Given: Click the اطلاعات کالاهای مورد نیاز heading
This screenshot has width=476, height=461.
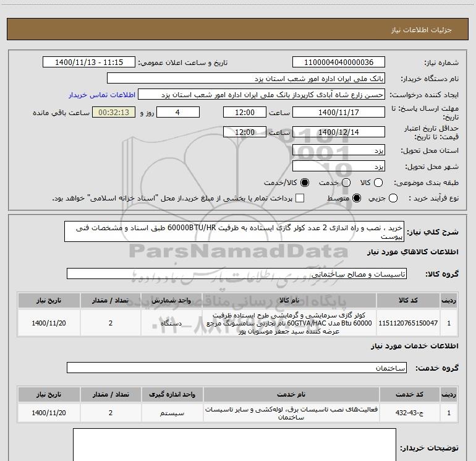Looking at the screenshot, I should tap(413, 252).
